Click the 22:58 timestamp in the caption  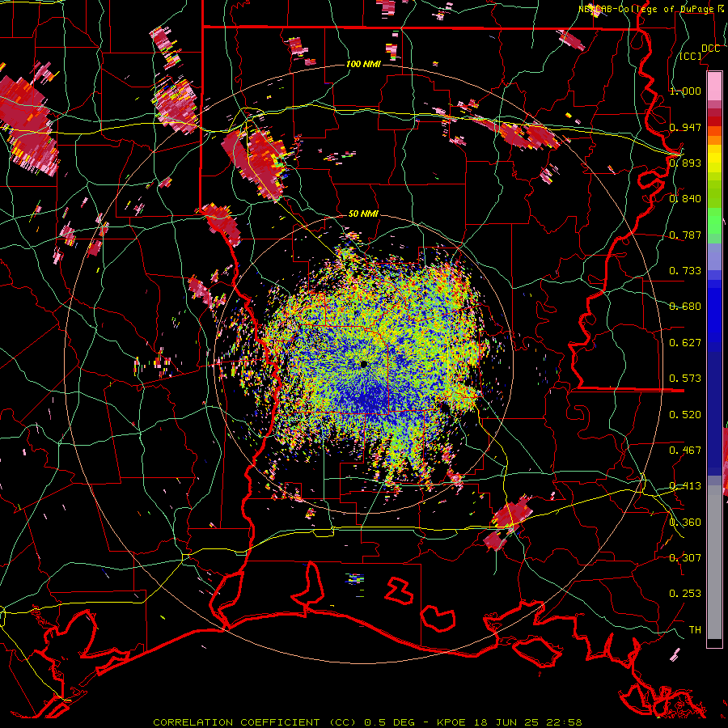coord(563,722)
